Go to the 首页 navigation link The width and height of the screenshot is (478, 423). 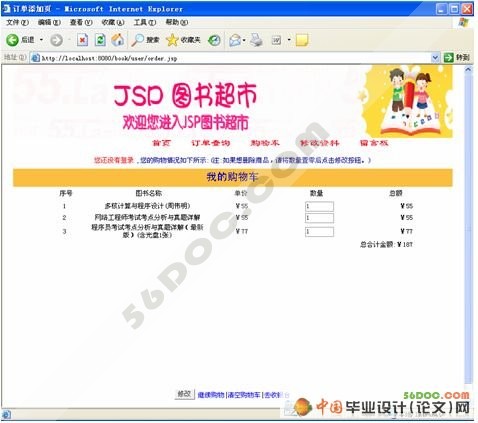click(161, 143)
